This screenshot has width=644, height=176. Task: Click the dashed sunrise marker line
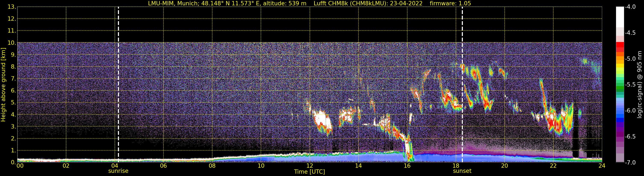tap(118, 85)
